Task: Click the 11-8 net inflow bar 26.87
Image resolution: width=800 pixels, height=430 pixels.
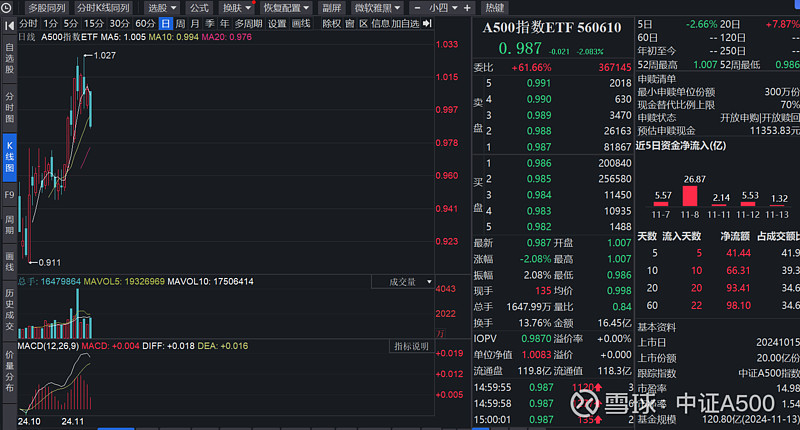Action: [690, 195]
